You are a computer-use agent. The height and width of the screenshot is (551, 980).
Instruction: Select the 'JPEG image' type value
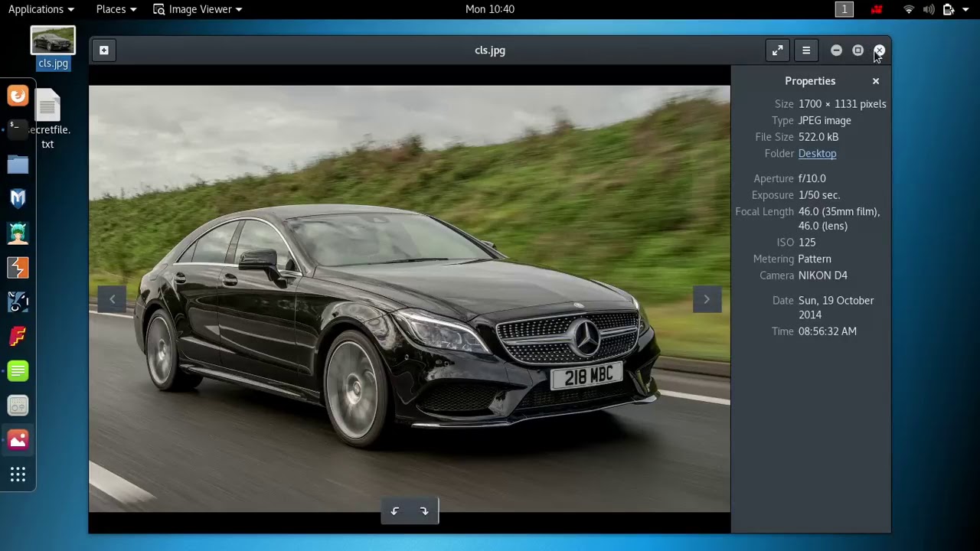[825, 121]
